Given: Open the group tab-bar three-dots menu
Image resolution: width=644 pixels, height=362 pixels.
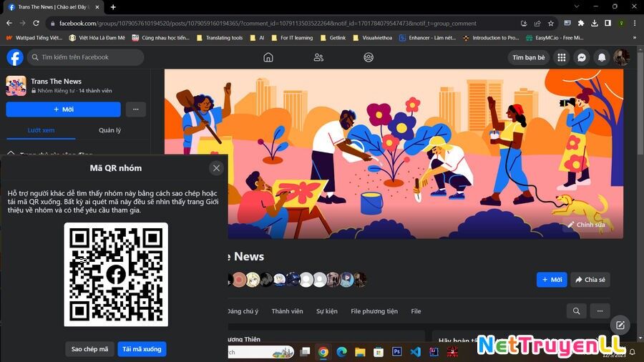Looking at the screenshot, I should tap(600, 311).
